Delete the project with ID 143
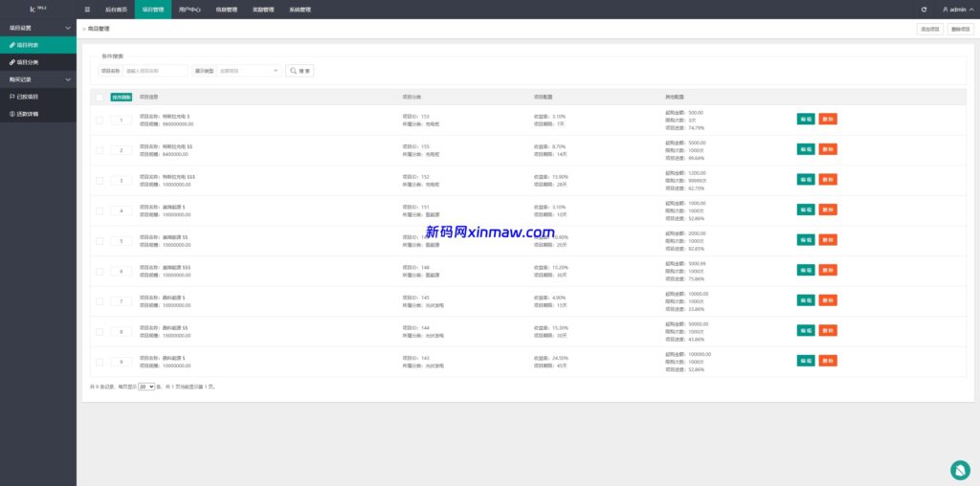The image size is (980, 486). coord(828,361)
